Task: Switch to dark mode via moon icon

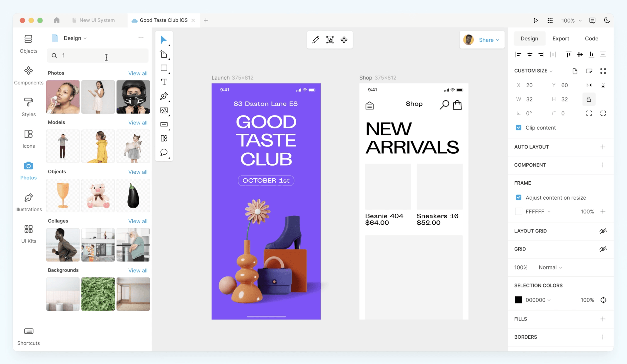Action: 607,20
